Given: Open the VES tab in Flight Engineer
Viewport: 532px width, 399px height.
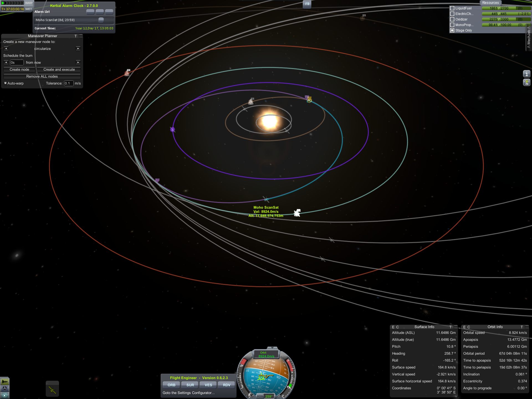Looking at the screenshot, I should [208, 385].
